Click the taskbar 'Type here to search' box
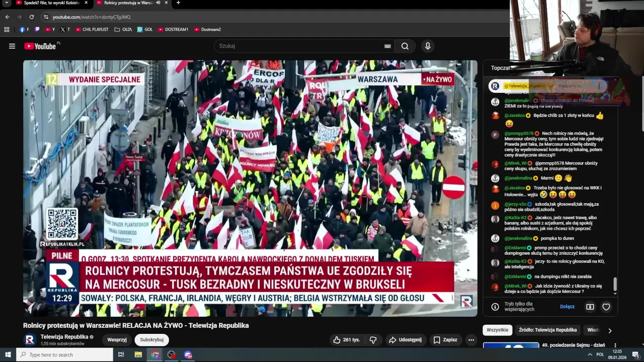Viewport: 644px width, 362px height. [x=64, y=354]
